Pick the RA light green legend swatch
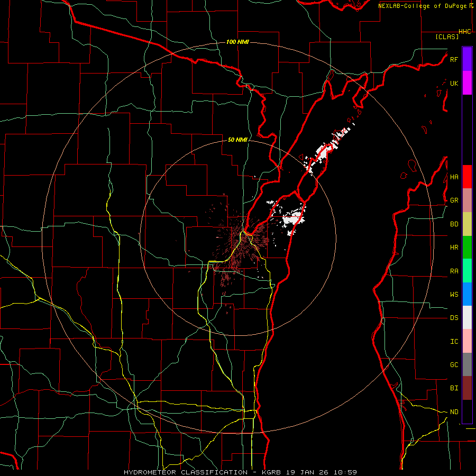Viewport: 476px width, 476px height. point(467,271)
